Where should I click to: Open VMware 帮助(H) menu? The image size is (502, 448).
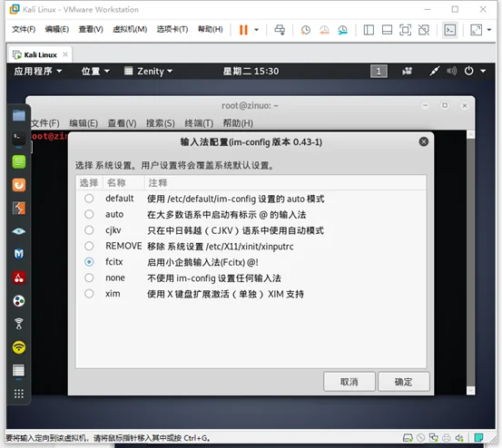pyautogui.click(x=210, y=29)
